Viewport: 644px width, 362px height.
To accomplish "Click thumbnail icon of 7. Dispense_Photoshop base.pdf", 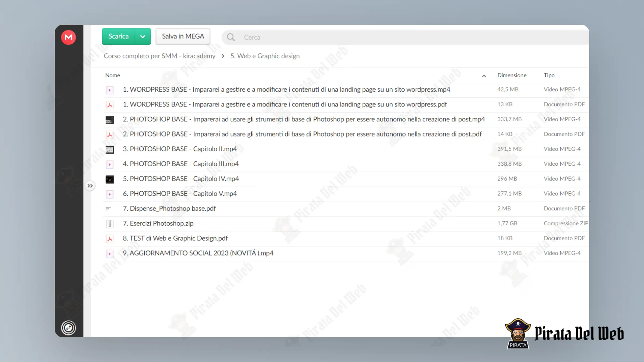I will tap(108, 208).
